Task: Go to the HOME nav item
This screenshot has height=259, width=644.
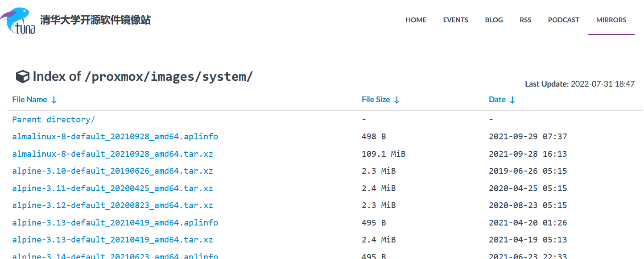Action: coord(416,20)
